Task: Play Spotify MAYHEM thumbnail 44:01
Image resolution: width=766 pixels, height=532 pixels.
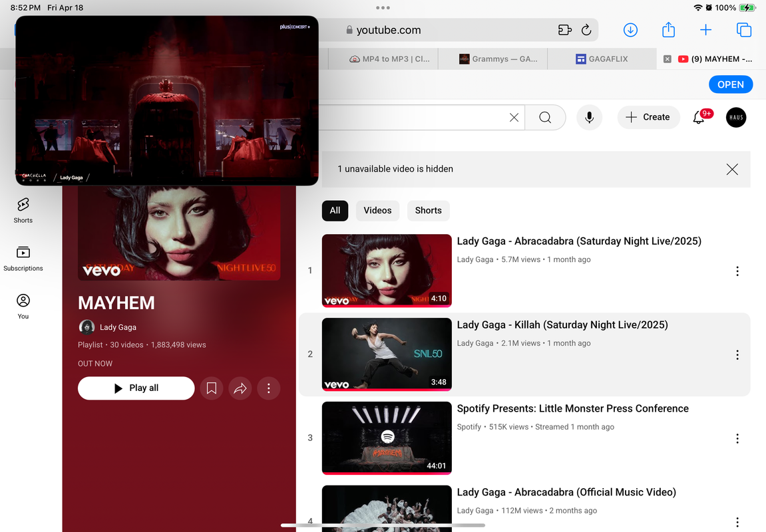Action: pyautogui.click(x=387, y=438)
